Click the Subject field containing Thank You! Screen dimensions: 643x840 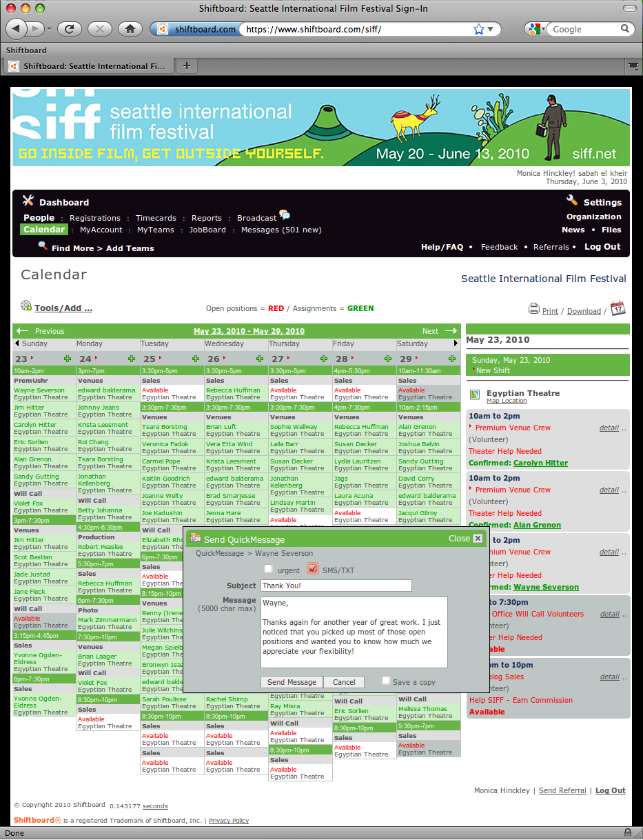click(336, 586)
